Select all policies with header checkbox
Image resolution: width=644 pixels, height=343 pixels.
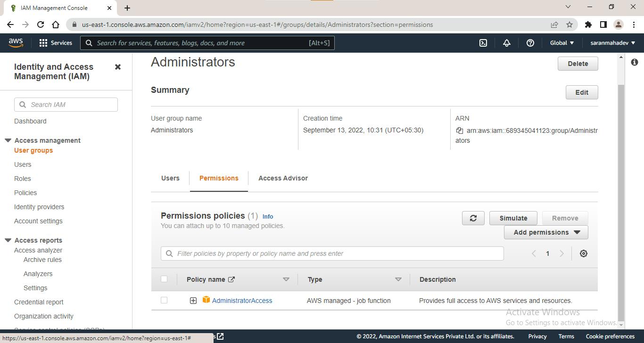point(164,279)
